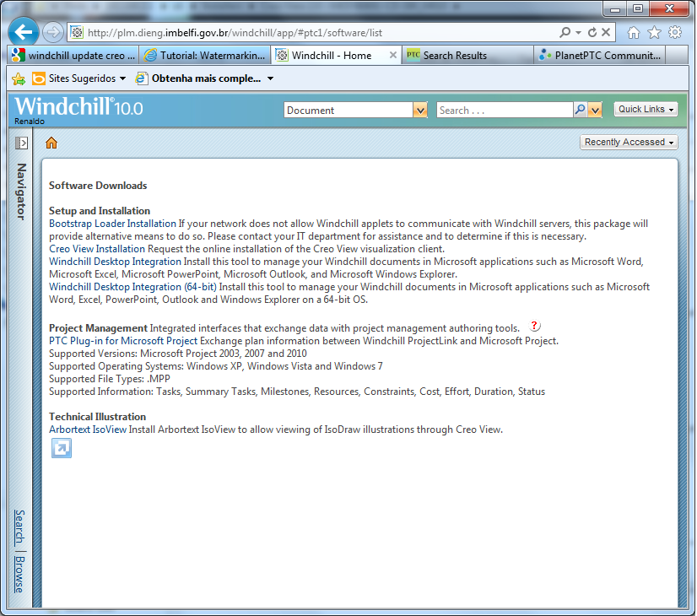Click the Supported Operating Systems line
This screenshot has width=697, height=616.
click(x=215, y=366)
